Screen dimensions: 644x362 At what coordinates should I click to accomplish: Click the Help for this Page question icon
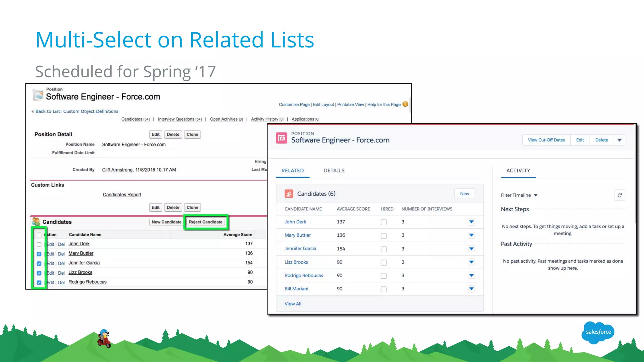405,104
